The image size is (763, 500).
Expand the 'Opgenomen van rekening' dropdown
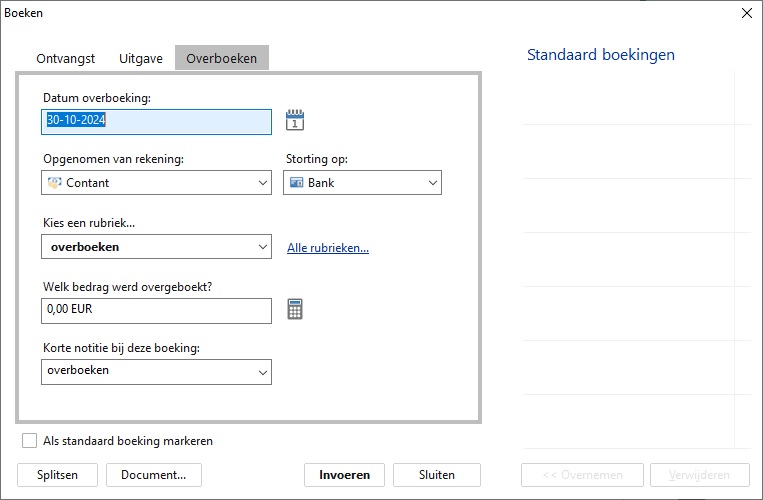263,183
